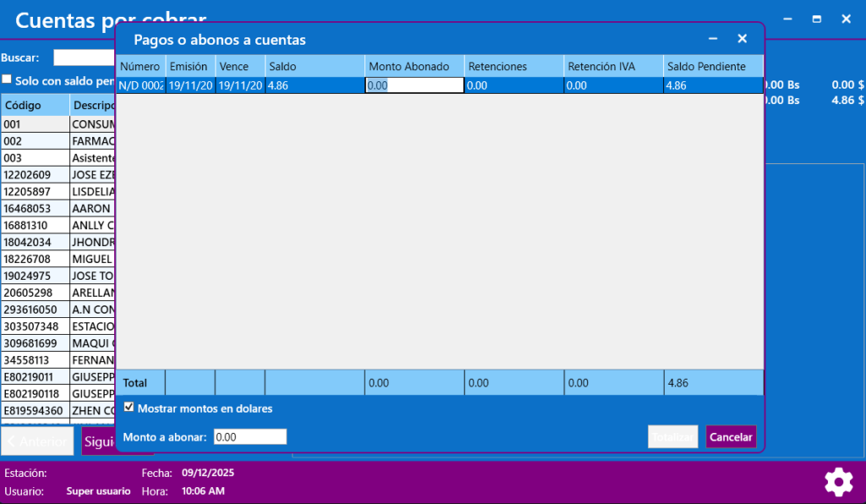Image resolution: width=866 pixels, height=504 pixels.
Task: Click the Retención IVA column header
Action: (612, 66)
